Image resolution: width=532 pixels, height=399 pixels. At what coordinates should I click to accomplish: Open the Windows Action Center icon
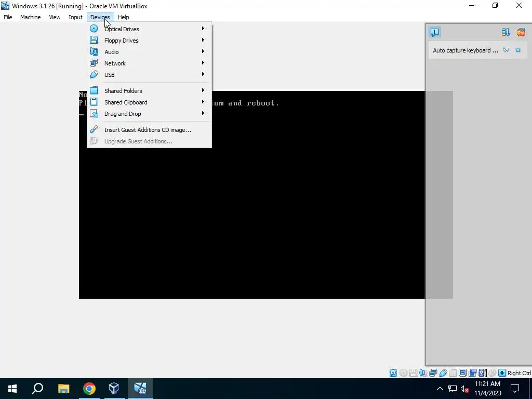[x=515, y=389]
